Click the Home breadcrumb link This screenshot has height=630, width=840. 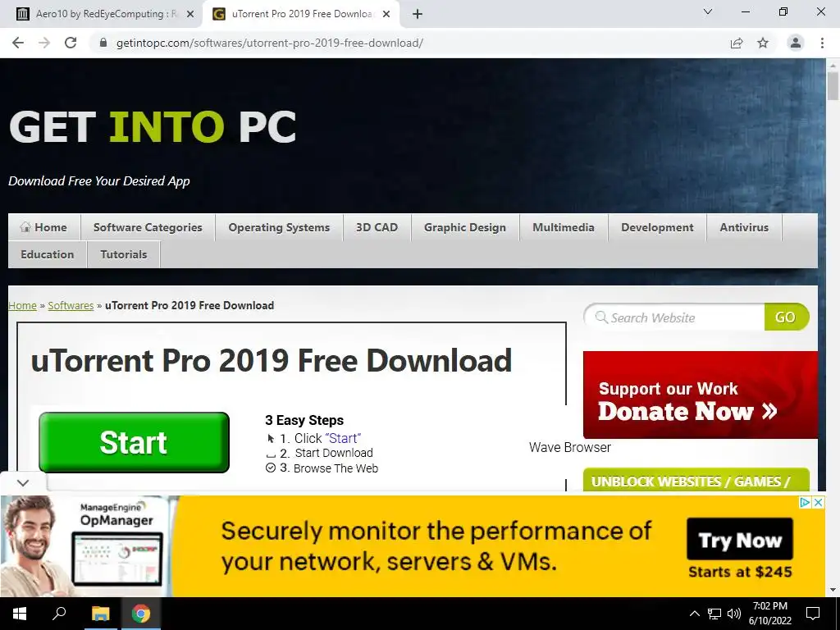coord(22,305)
